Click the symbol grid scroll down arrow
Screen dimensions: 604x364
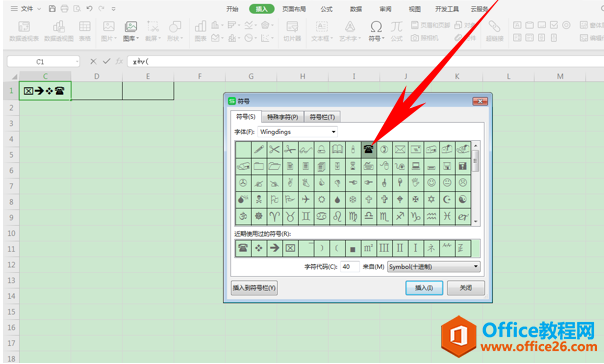tap(476, 221)
